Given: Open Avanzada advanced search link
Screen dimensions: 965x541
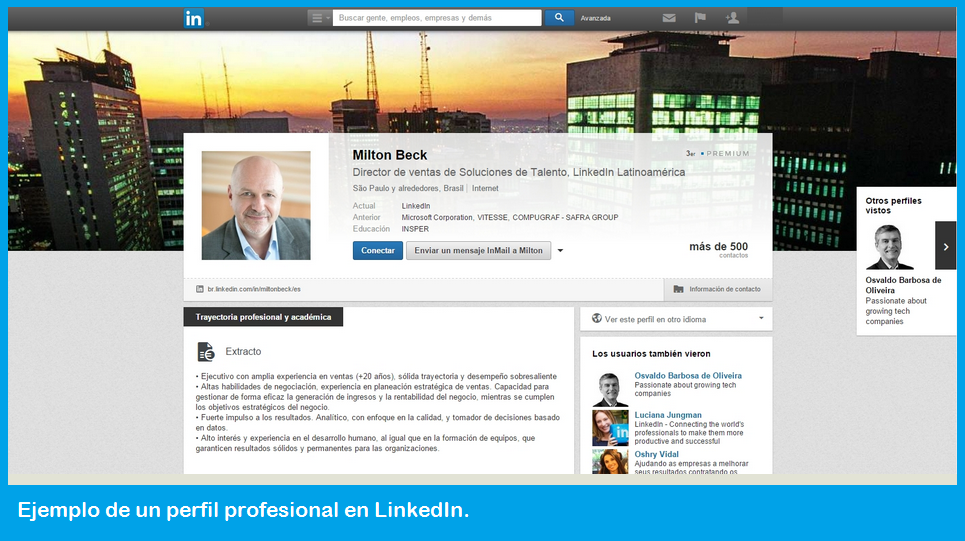Looking at the screenshot, I should pyautogui.click(x=596, y=18).
